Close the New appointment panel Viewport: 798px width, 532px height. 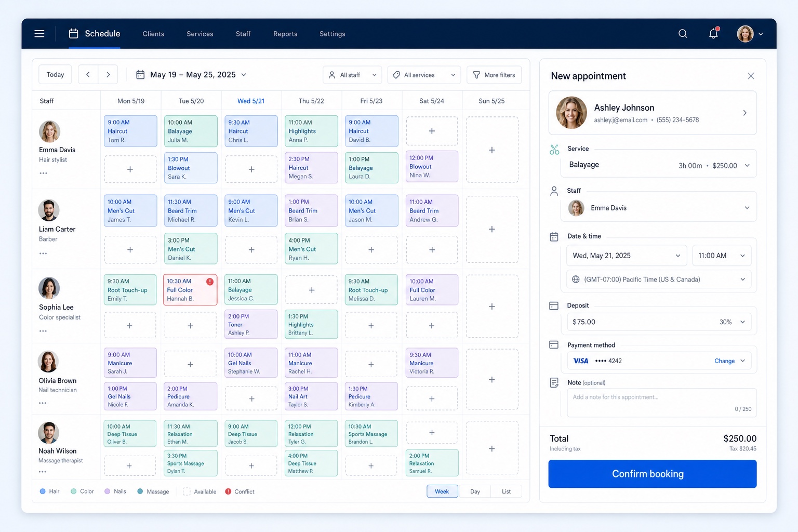point(751,76)
